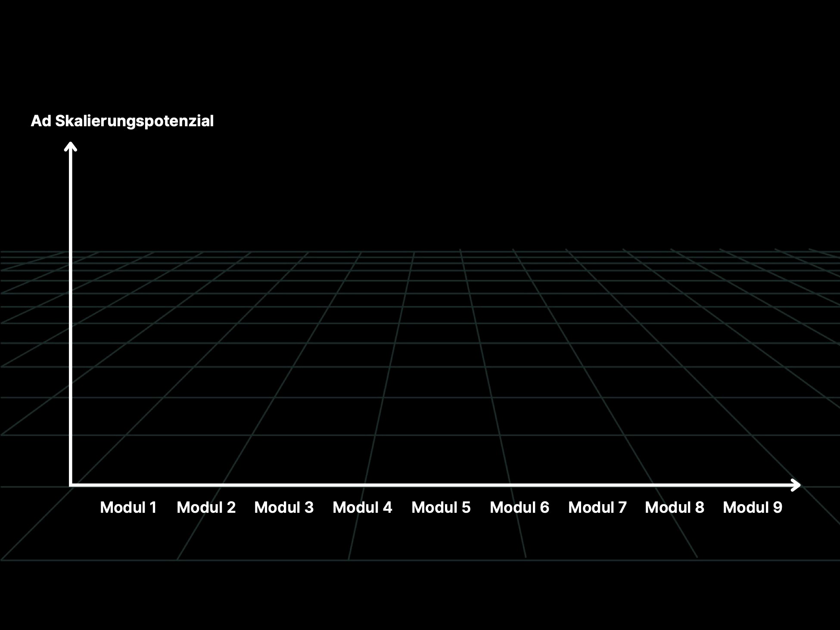Screen dimensions: 840x630
Task: Click the white horizontal axis line
Action: click(431, 485)
